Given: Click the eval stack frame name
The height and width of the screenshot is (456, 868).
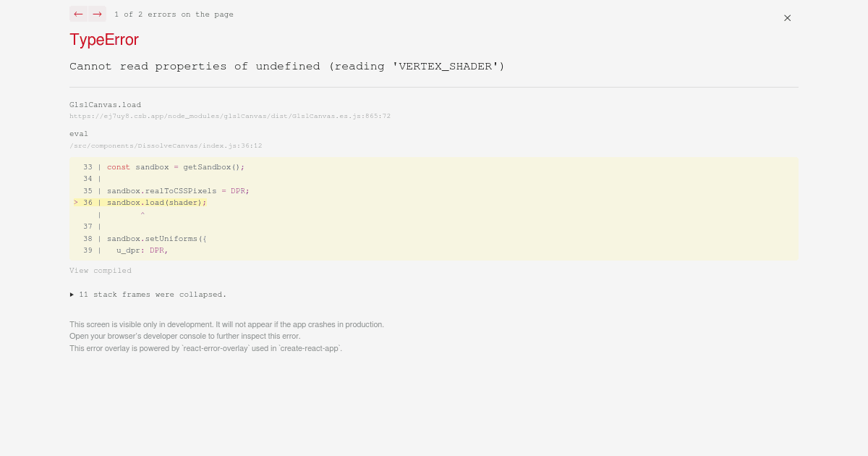Looking at the screenshot, I should click(79, 134).
